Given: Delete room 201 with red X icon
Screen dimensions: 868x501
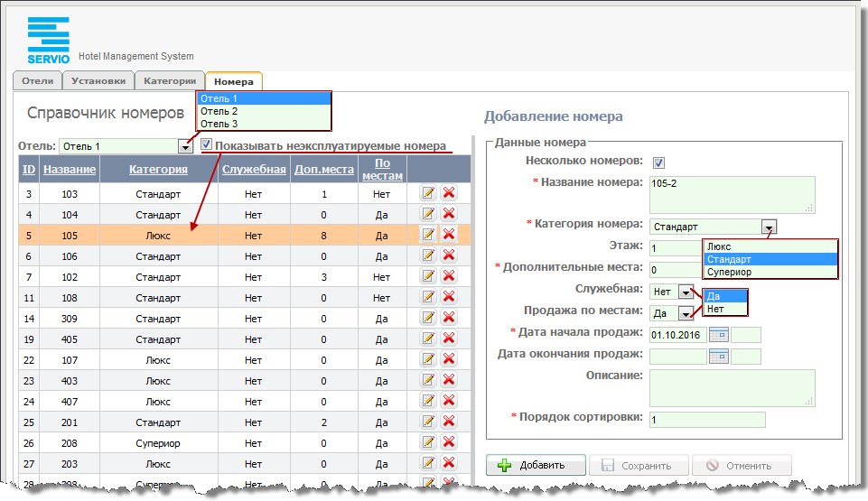Looking at the screenshot, I should (x=448, y=422).
